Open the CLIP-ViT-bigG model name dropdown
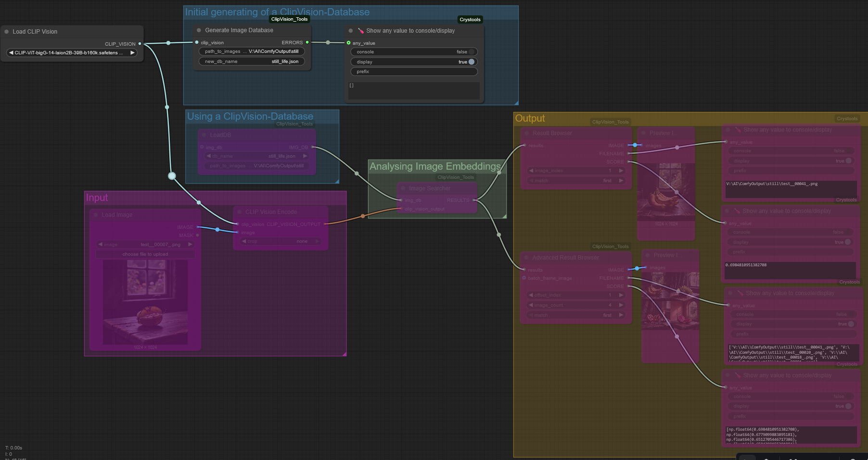Viewport: 868px width, 460px height. pyautogui.click(x=71, y=53)
